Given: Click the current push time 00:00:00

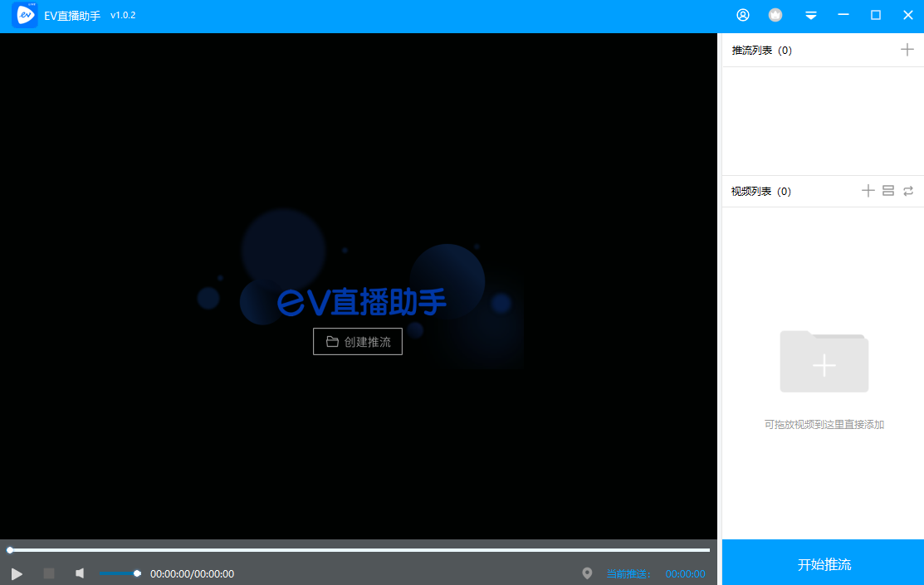Looking at the screenshot, I should pos(685,574).
